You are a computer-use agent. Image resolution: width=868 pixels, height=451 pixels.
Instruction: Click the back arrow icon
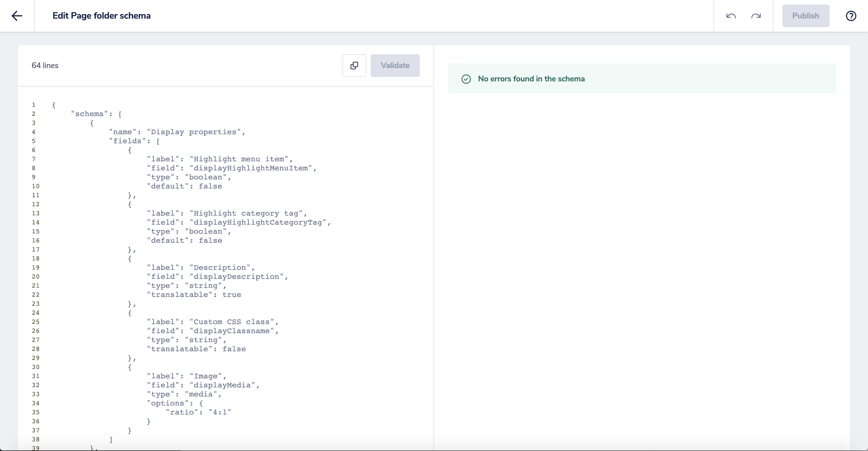(17, 16)
